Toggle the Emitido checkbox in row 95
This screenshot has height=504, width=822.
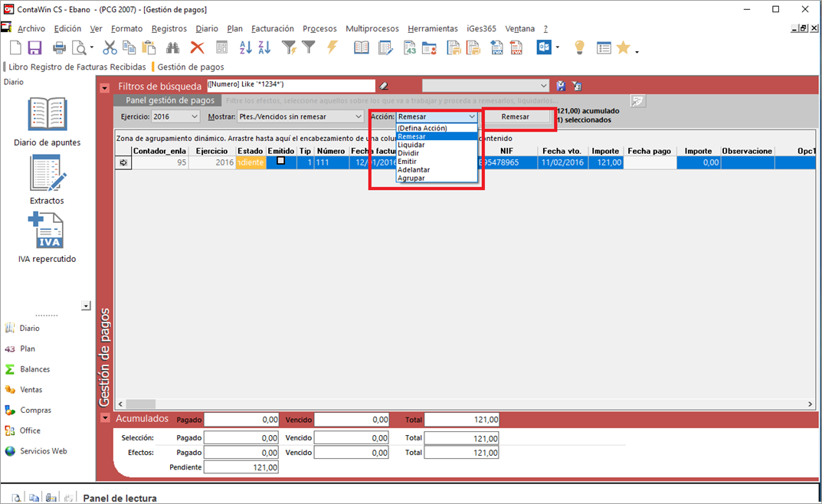(281, 162)
